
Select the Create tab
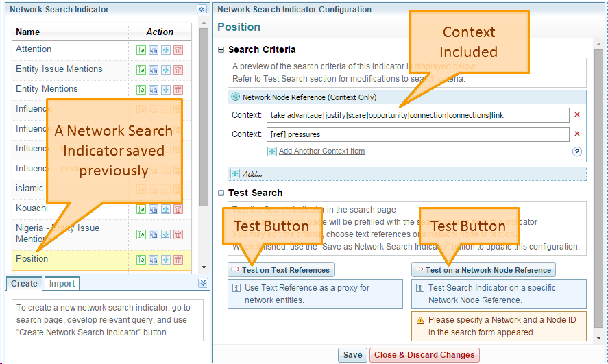click(24, 283)
